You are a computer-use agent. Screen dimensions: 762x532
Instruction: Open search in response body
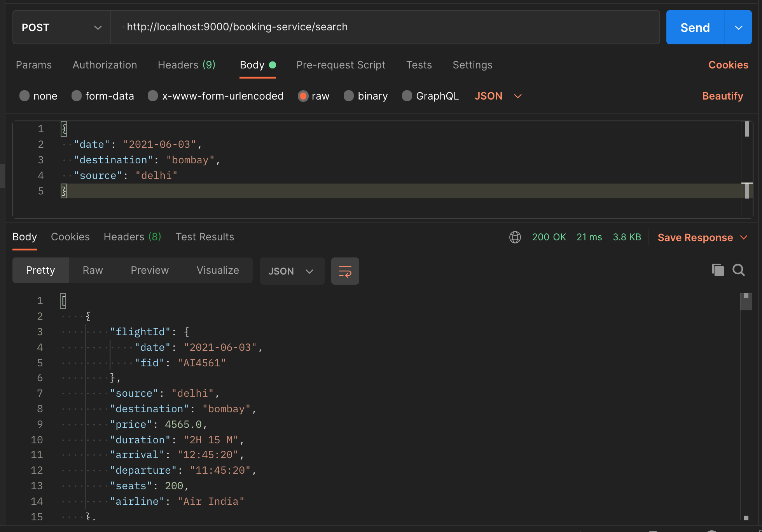tap(738, 270)
